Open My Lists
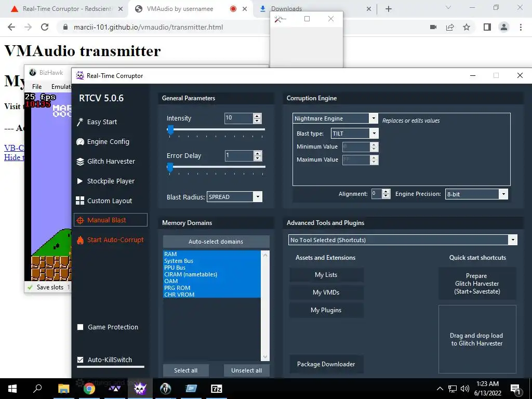532x399 pixels. click(326, 275)
